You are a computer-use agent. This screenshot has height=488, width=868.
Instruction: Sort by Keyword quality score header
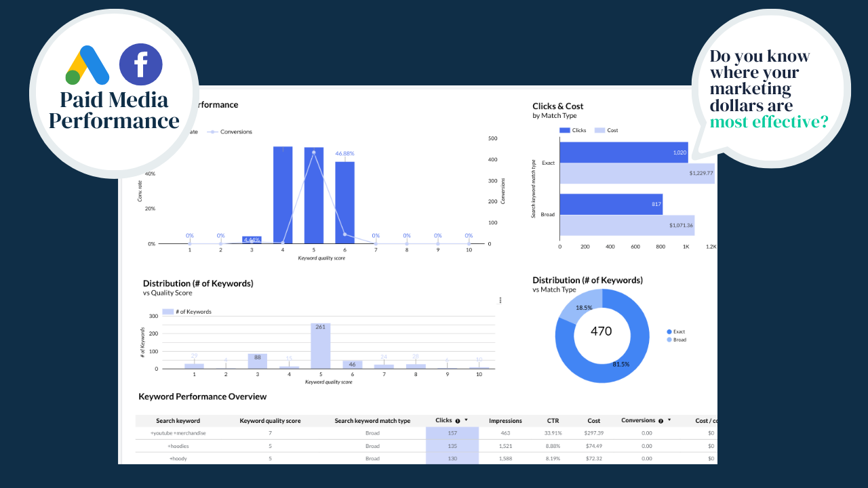coord(270,421)
